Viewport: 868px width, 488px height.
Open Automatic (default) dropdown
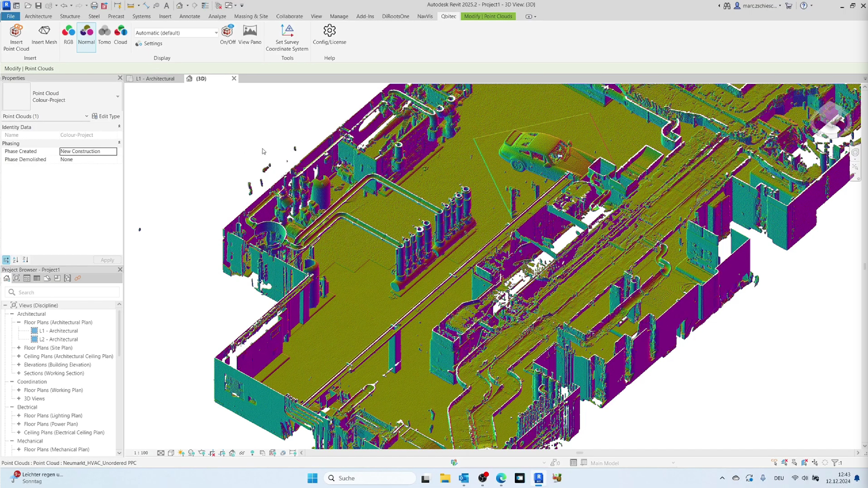coord(176,33)
